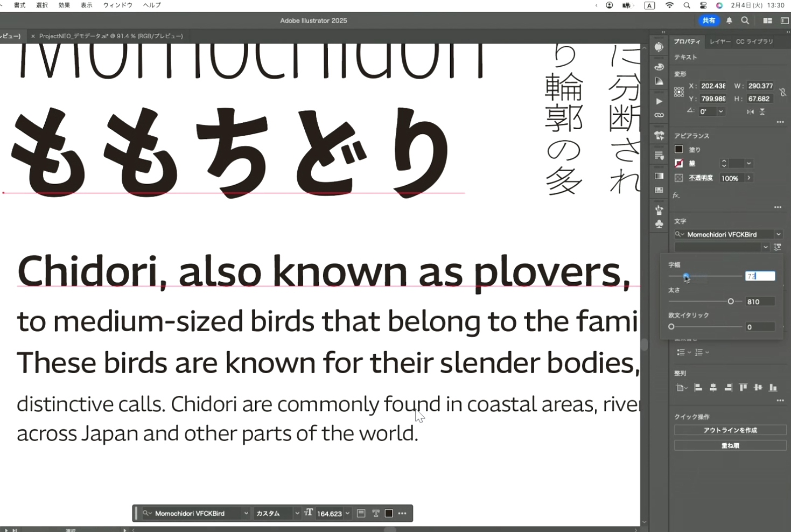Open the Illustrator search magnifier icon

click(745, 20)
